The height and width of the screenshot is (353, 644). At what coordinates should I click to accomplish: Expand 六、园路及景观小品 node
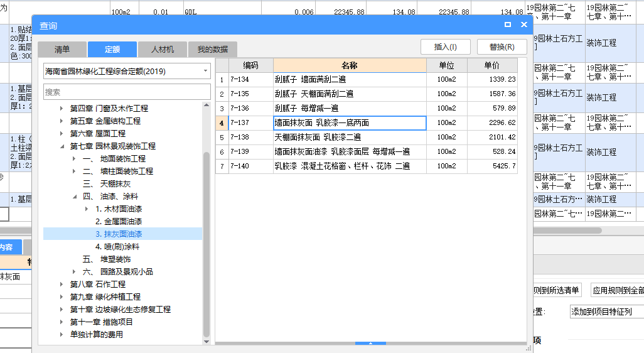[x=74, y=271]
